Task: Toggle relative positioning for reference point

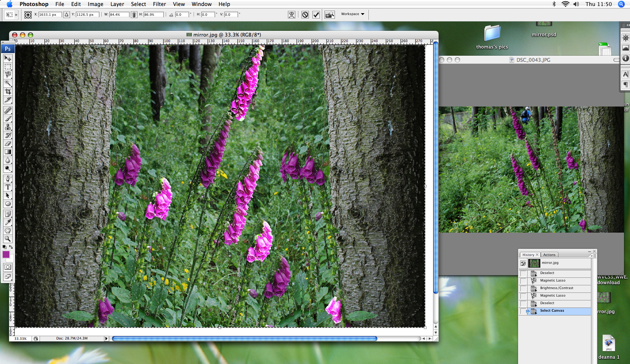Action: (x=67, y=14)
